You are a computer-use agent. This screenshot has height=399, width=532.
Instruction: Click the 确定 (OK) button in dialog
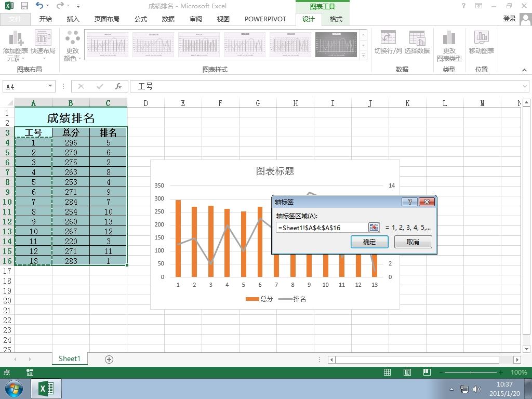click(369, 242)
